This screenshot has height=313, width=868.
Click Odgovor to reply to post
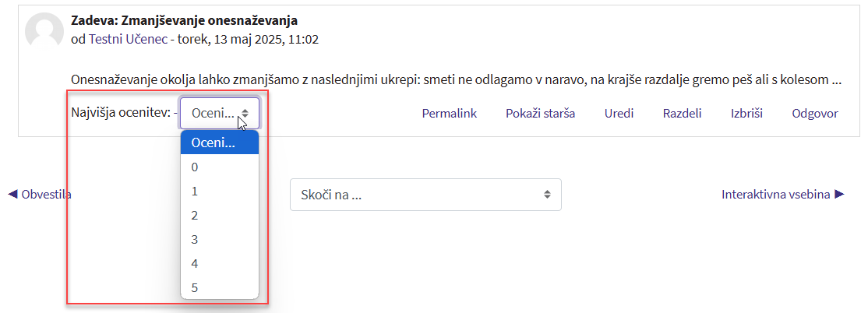pyautogui.click(x=814, y=113)
